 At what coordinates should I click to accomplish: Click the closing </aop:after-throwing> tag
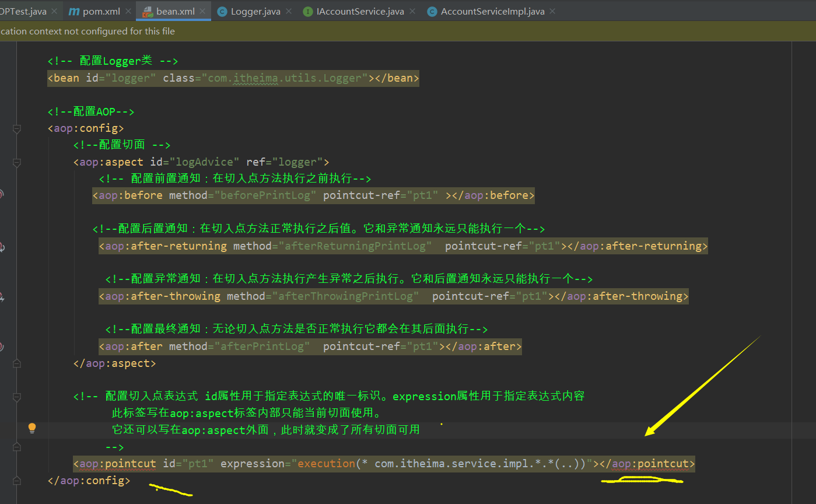[622, 296]
